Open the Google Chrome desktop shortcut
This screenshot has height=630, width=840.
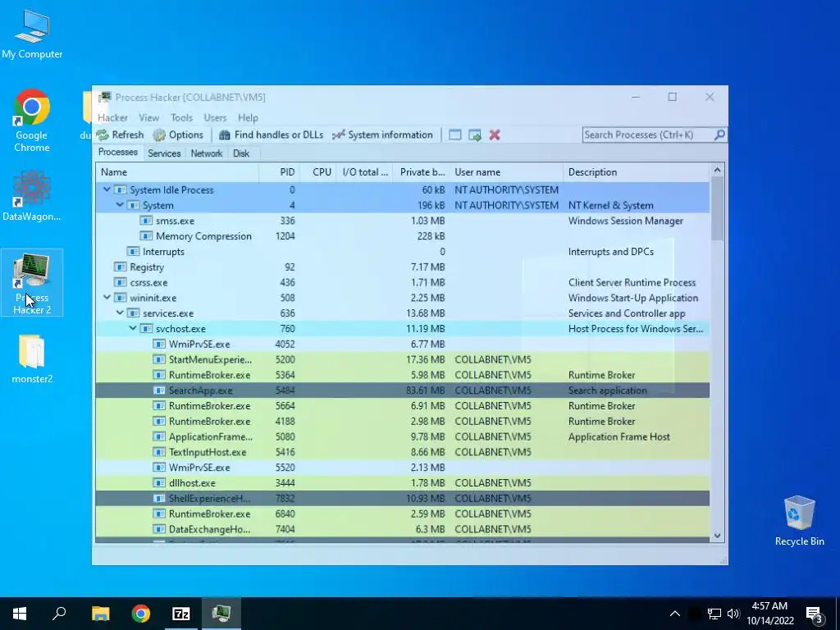coord(32,120)
